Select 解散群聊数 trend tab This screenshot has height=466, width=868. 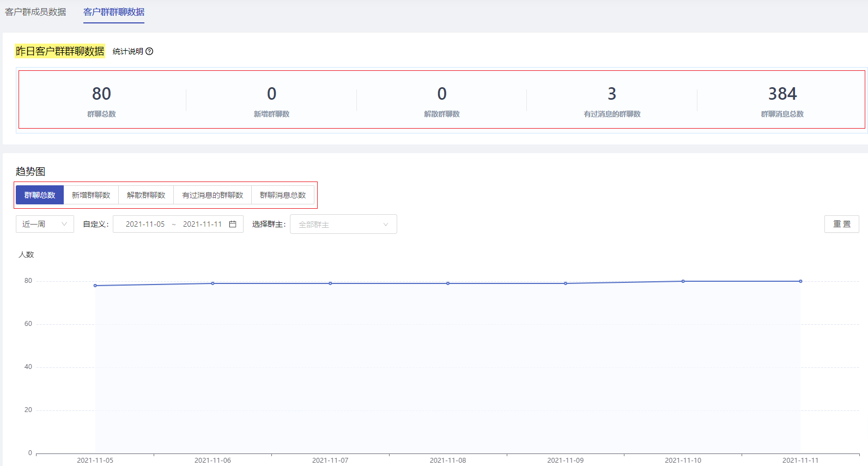click(x=146, y=195)
